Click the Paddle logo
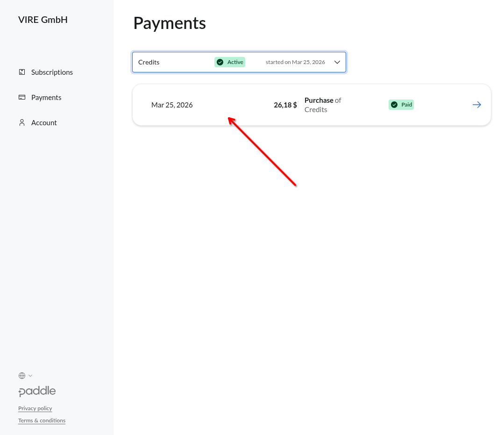This screenshot has width=504, height=435. point(37,391)
